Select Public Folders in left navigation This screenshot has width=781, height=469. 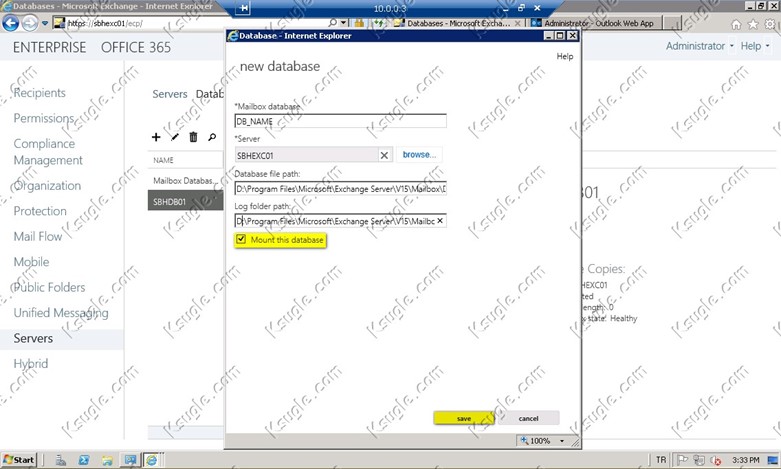[49, 287]
